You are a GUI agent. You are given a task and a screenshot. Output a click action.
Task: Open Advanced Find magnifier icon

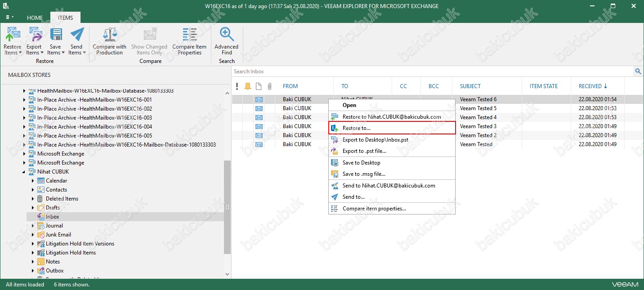pyautogui.click(x=227, y=35)
